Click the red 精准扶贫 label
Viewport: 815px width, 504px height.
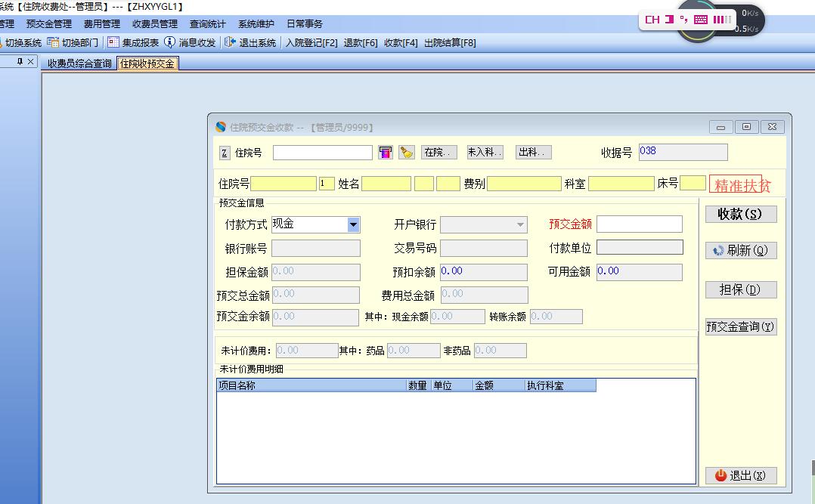(742, 185)
